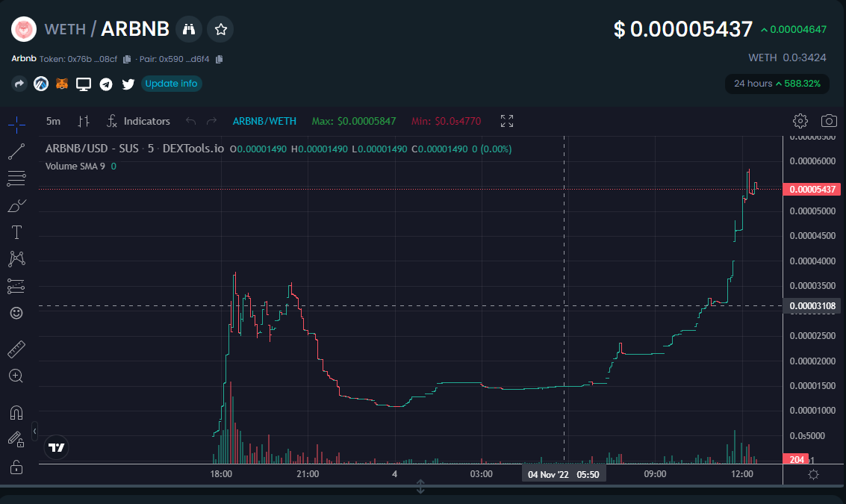This screenshot has width=846, height=504.
Task: Click the chart undo arrow
Action: (x=190, y=121)
